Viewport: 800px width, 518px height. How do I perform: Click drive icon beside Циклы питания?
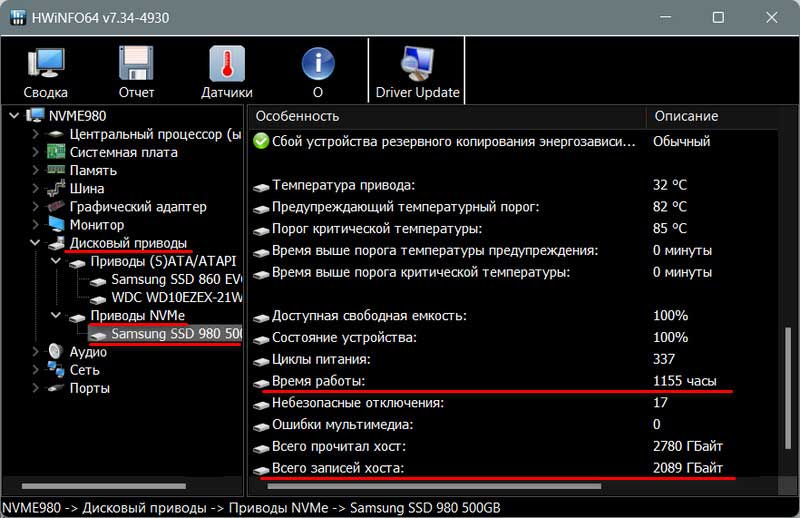click(261, 361)
